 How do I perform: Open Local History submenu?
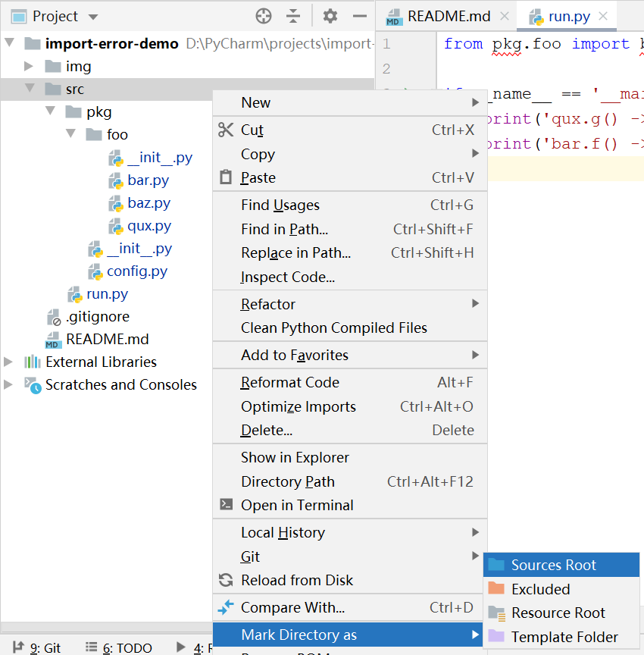[x=350, y=532]
